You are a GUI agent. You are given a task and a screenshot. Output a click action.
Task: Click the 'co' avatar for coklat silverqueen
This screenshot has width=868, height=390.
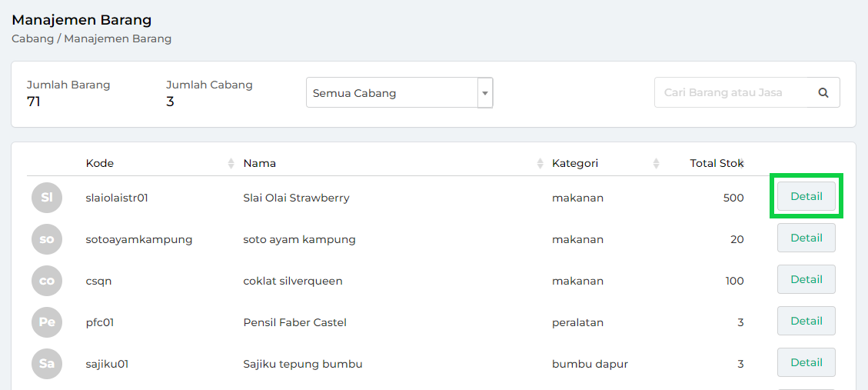point(47,281)
